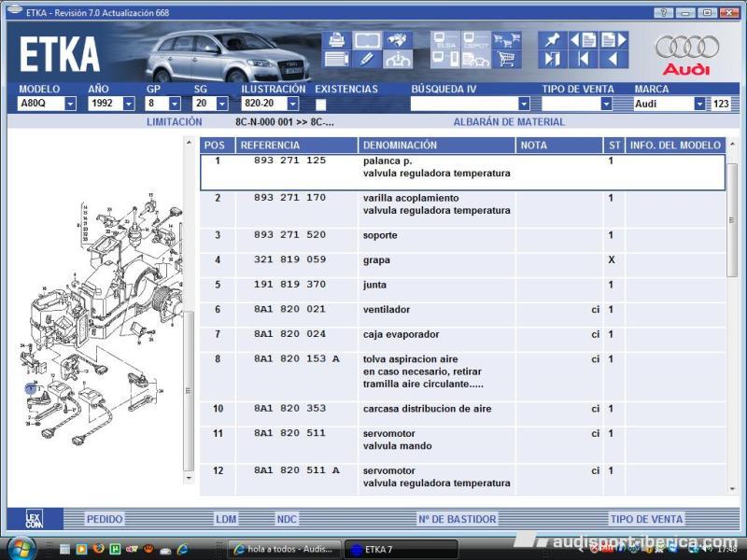Click the 123 field next to MARCA
Screen dimensions: 747x560
point(721,104)
